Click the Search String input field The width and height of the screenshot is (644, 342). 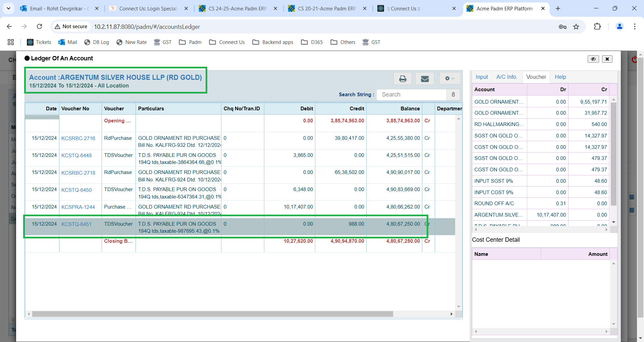(412, 95)
